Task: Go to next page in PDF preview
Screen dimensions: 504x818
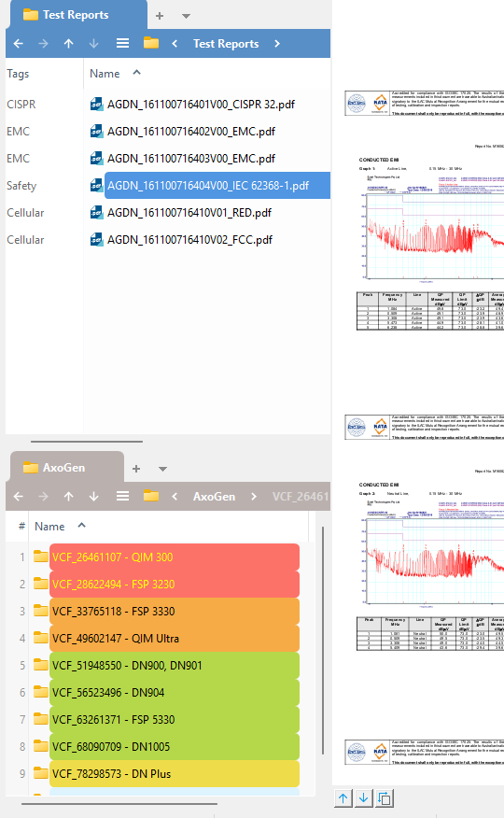Action: 363,798
